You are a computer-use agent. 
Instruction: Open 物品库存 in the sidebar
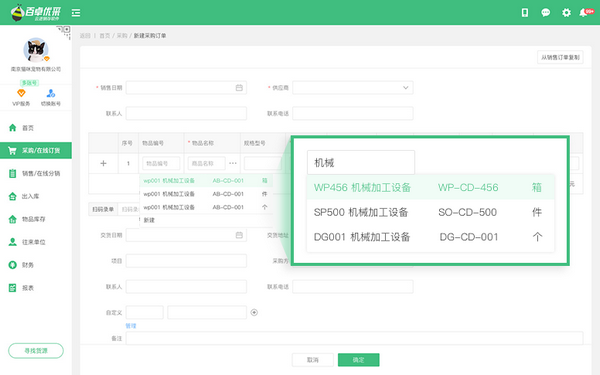pos(36,219)
